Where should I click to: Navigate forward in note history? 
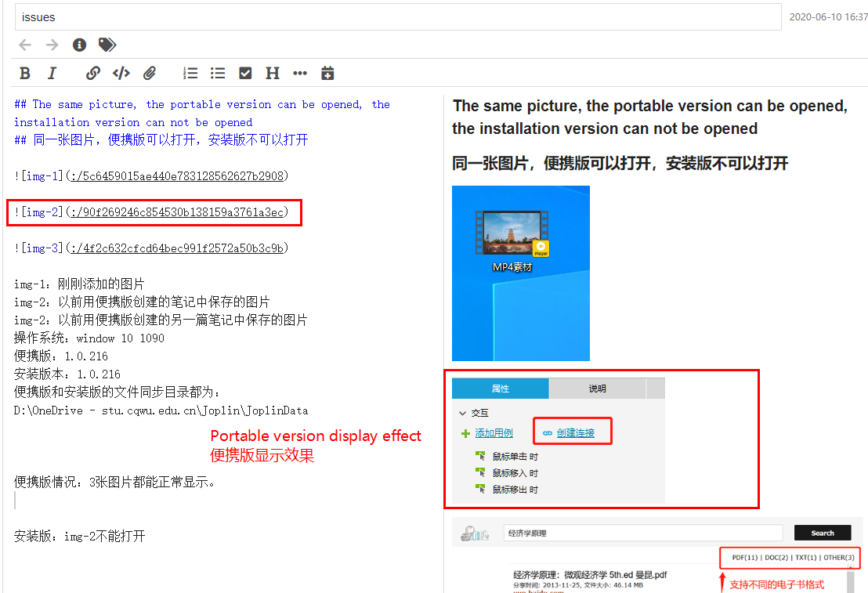(x=50, y=45)
